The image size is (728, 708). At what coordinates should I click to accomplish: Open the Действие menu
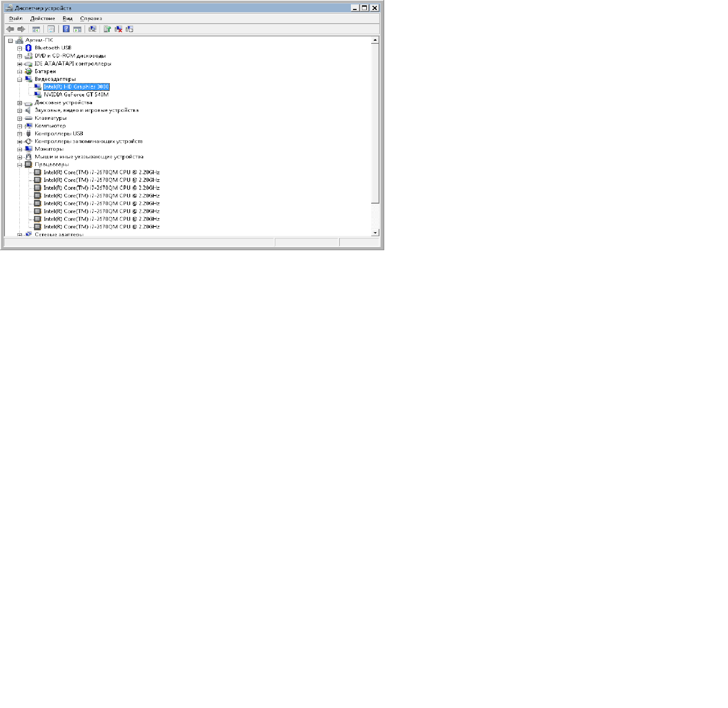point(43,18)
